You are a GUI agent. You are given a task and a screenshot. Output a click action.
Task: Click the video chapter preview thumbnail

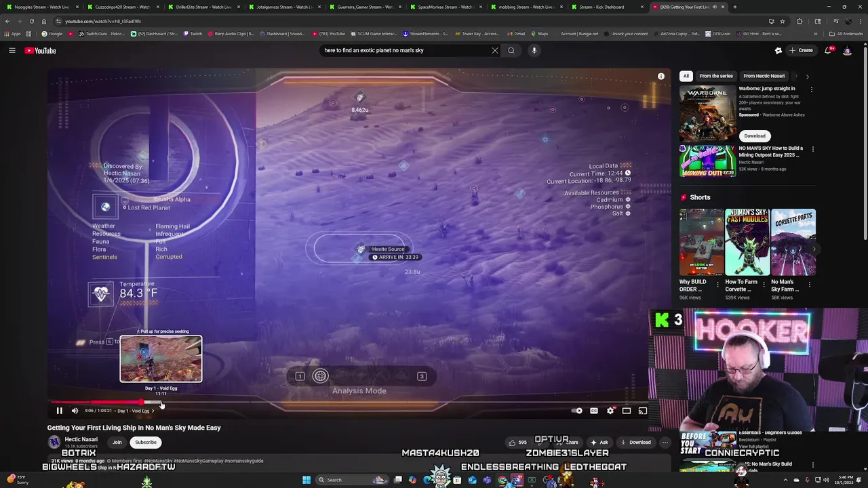(x=161, y=359)
